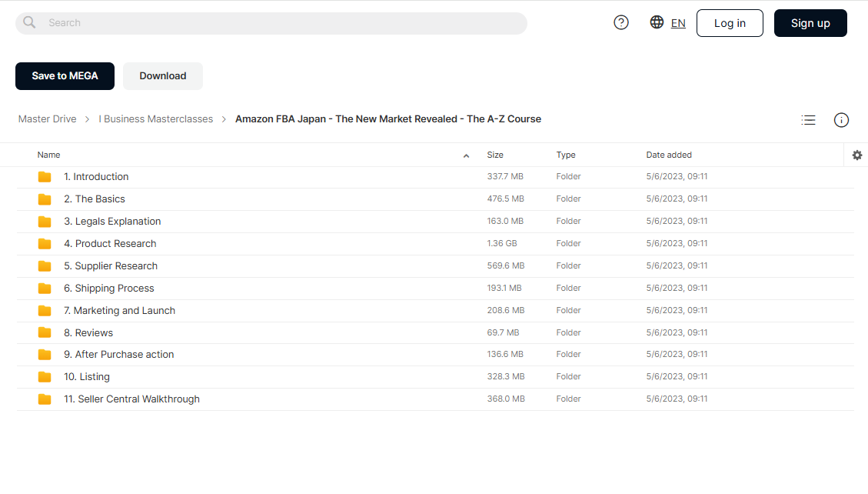Viewport: 868px width, 494px height.
Task: Click folder icon for 4. Product Research
Action: pos(45,244)
